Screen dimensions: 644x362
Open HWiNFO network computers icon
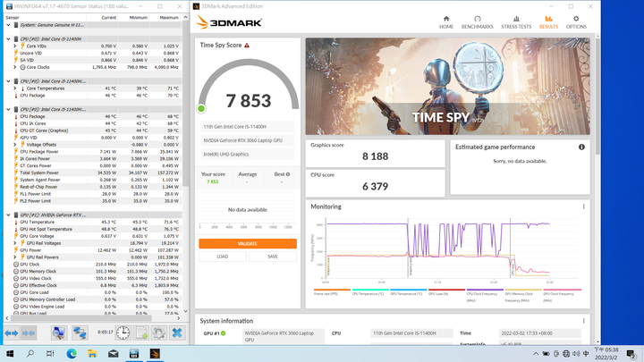80,333
